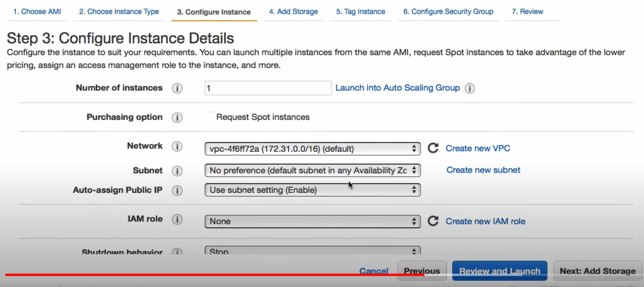The height and width of the screenshot is (287, 644).
Task: Show the IAM role info icon
Action: click(x=177, y=219)
